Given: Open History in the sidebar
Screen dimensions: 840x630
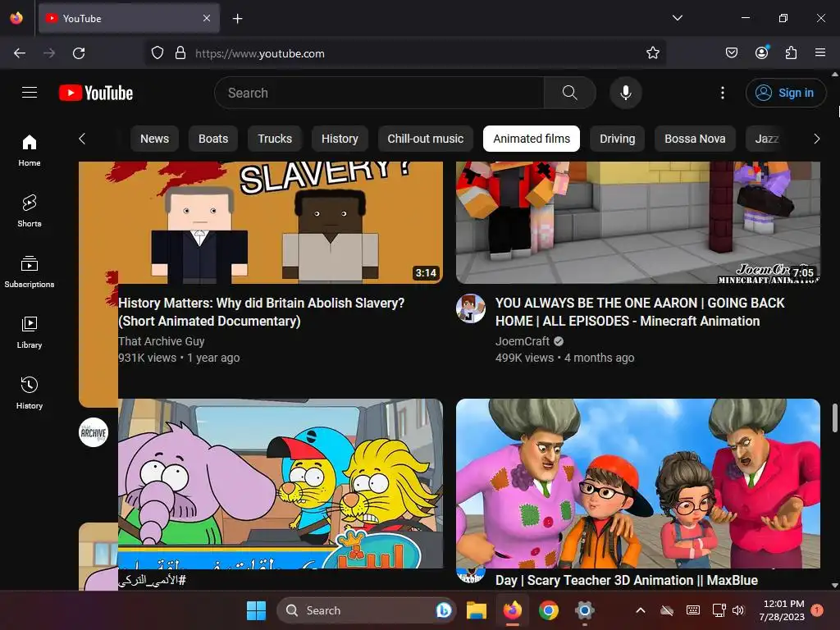Looking at the screenshot, I should [x=30, y=393].
